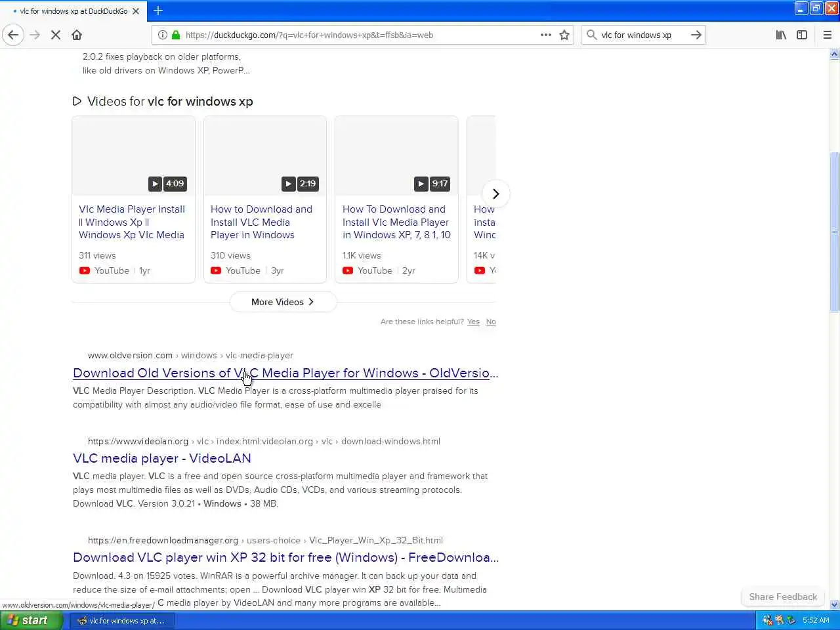This screenshot has width=840, height=630.
Task: Open 'Vlc Media Player Install || Windows Xp' video
Action: [x=132, y=222]
